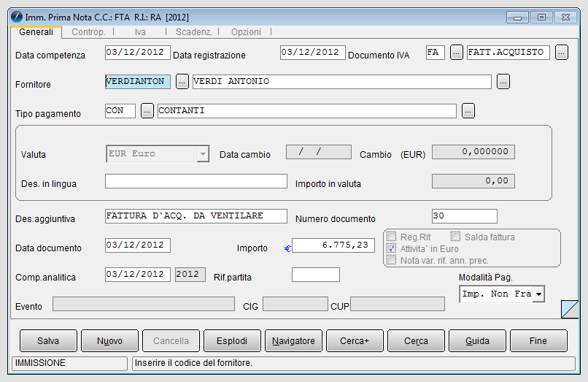Click the VERDI ANTONIO name field

(342, 82)
